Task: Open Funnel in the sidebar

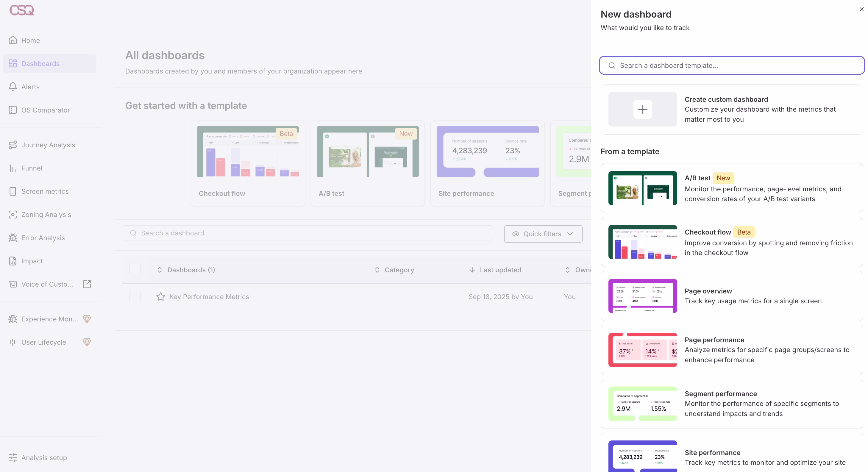Action: point(32,168)
